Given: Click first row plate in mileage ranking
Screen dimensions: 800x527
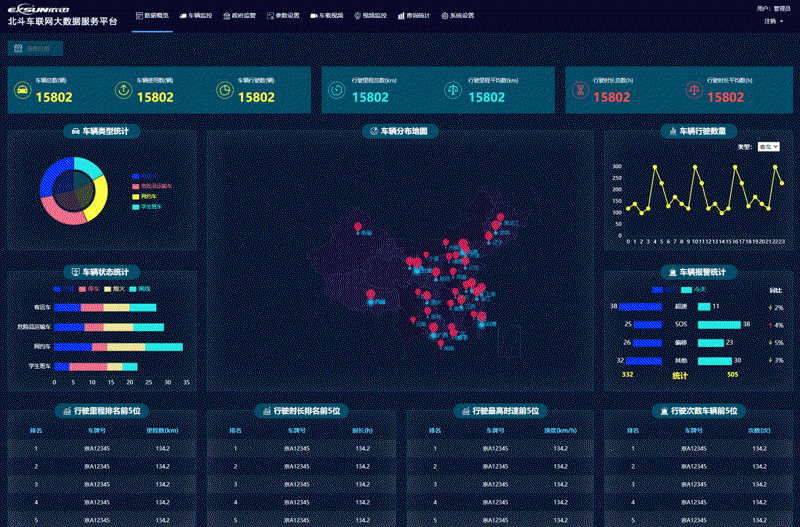Looking at the screenshot, I should point(96,449).
